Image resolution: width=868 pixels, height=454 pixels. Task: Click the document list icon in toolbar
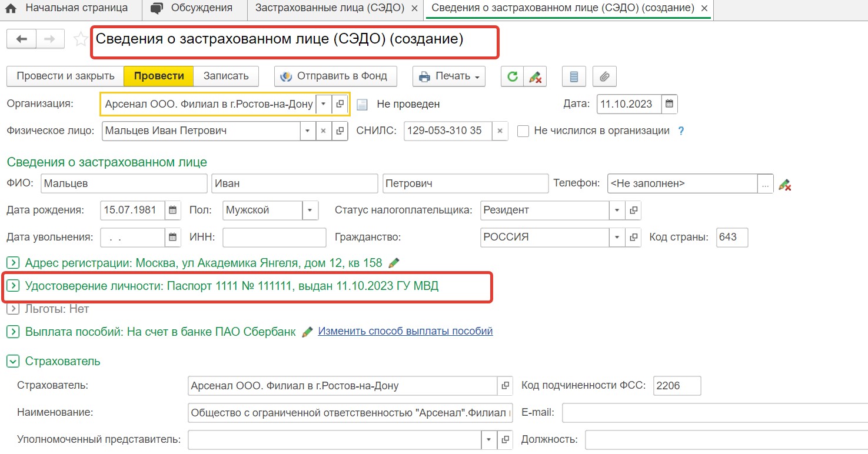574,76
